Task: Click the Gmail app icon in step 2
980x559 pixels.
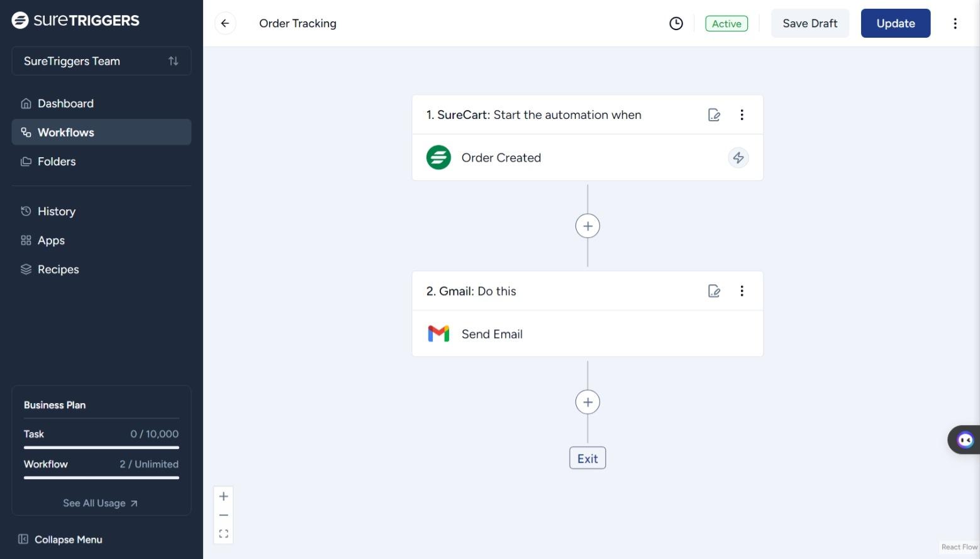Action: tap(438, 333)
